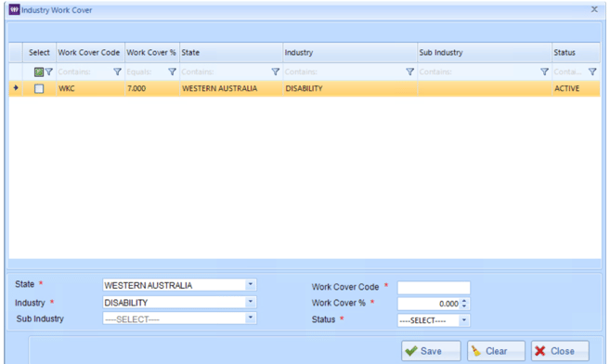
Task: Sort by the Industry column header
Action: click(350, 53)
